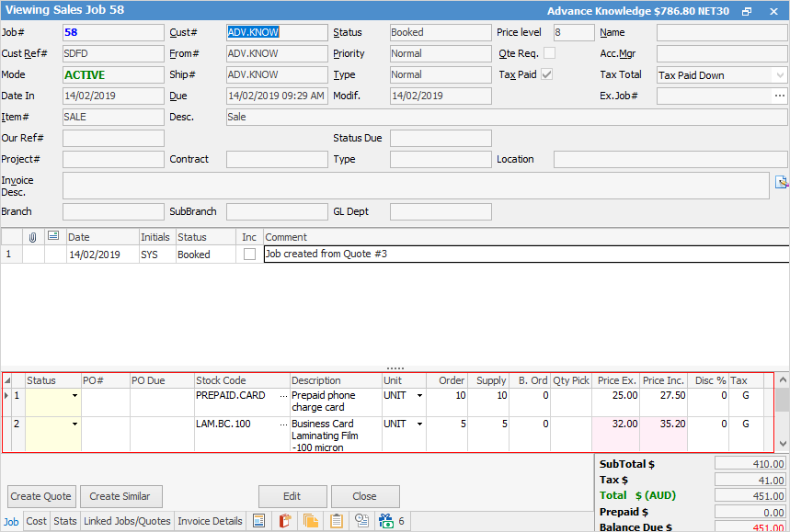The width and height of the screenshot is (790, 532).
Task: Select the yellow clipboard notes tab icon
Action: pos(337,521)
